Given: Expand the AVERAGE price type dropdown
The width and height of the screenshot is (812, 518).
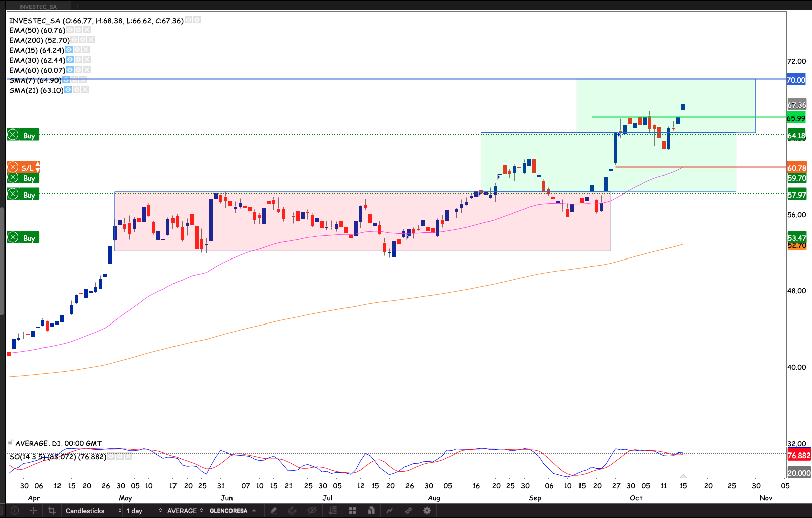Looking at the screenshot, I should pos(185,511).
